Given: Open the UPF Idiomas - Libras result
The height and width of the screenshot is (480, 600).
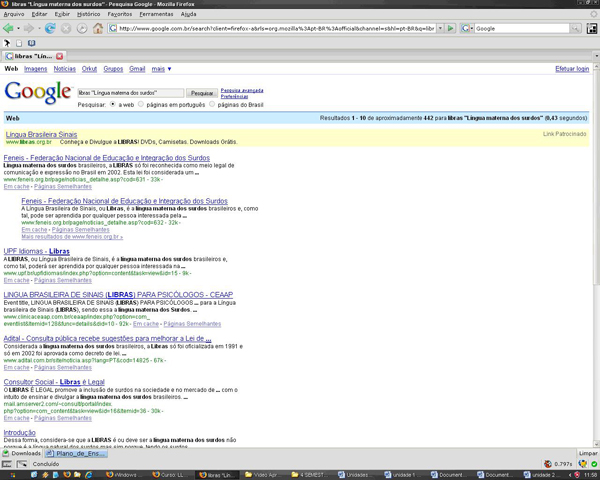Looking at the screenshot, I should pyautogui.click(x=37, y=251).
